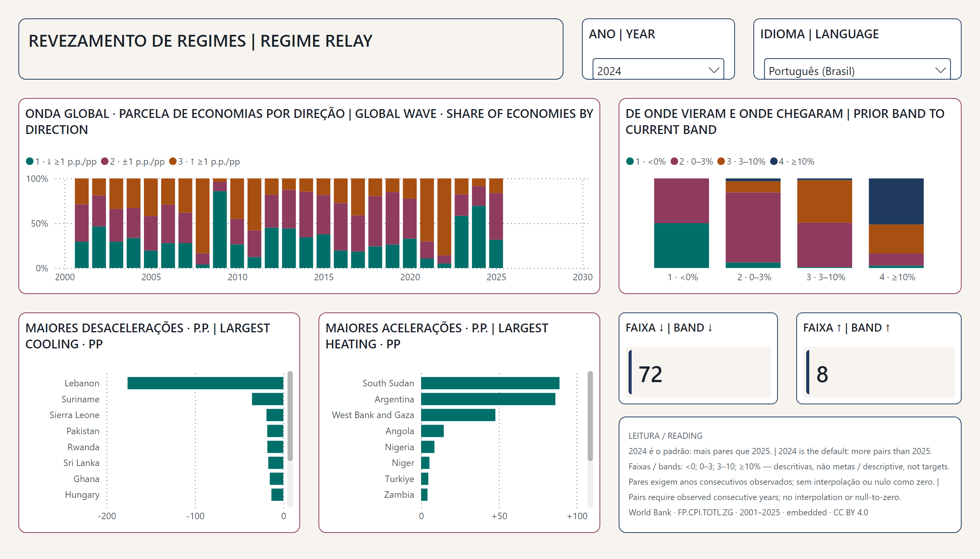Click the teal <0% legend dot in band chart
This screenshot has width=980, height=559.
tap(630, 161)
